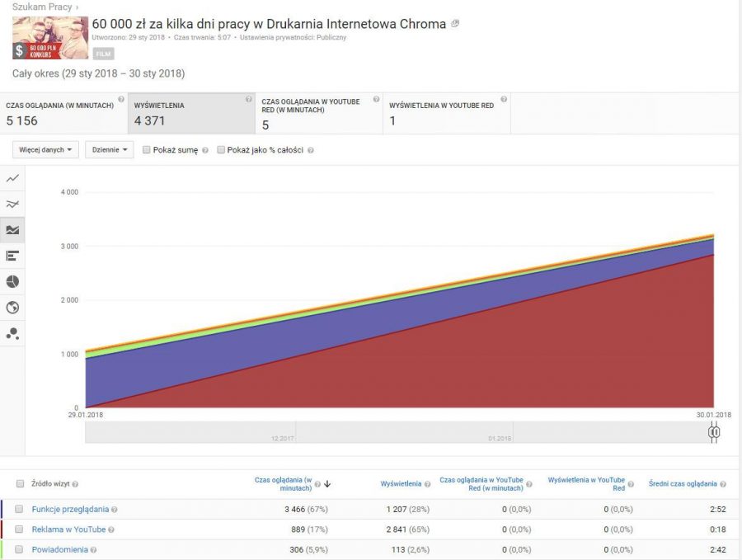Viewport: 742px width, 560px height.
Task: Open the globe map view
Action: (12, 308)
